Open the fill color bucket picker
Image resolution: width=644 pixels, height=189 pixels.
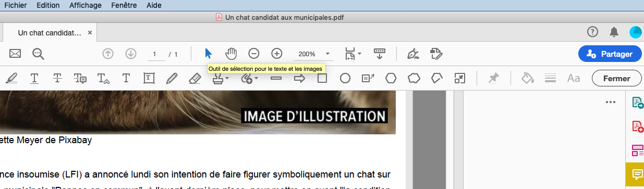coord(528,78)
